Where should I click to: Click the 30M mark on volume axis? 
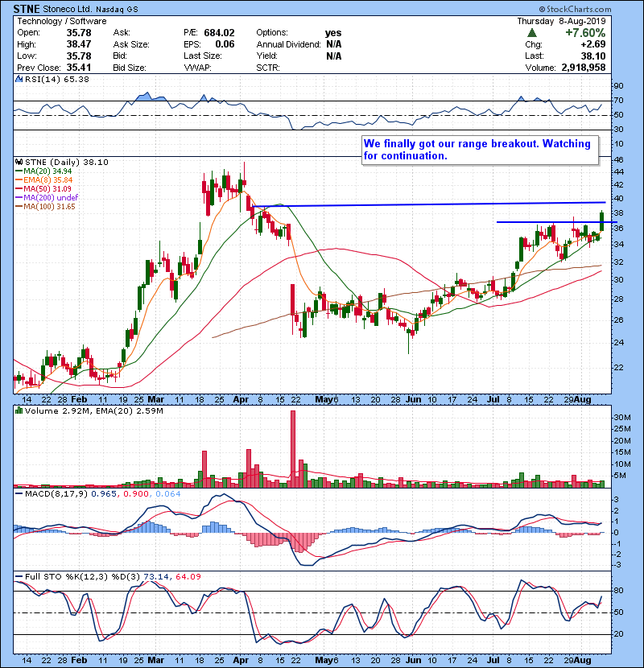coord(621,418)
